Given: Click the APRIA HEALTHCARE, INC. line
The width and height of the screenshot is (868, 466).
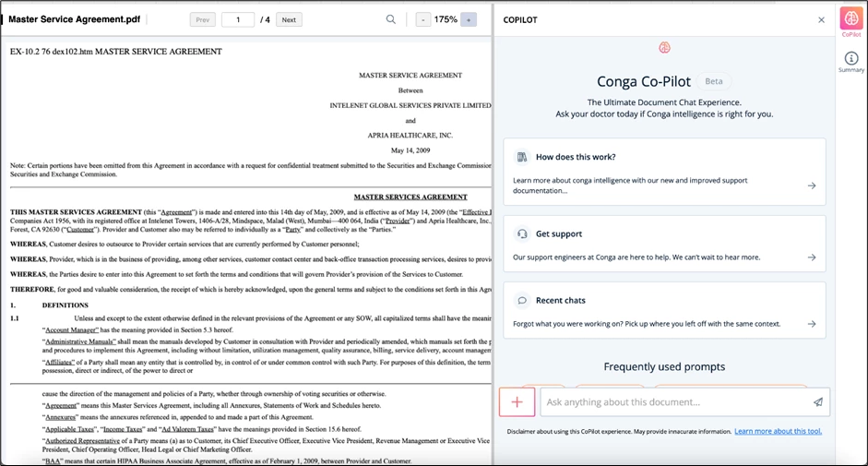Looking at the screenshot, I should coord(410,136).
